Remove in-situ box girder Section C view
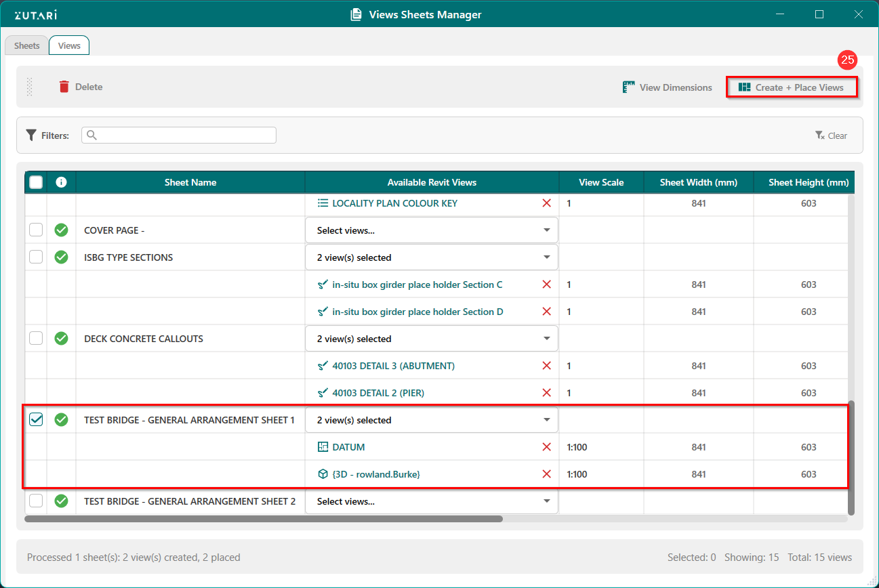The height and width of the screenshot is (588, 879). (546, 285)
